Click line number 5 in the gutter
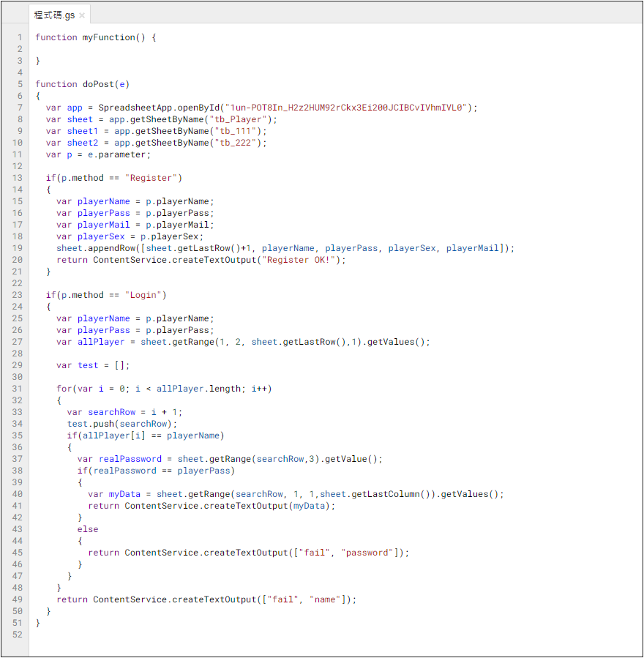Screen dimensions: 644x658 click(x=20, y=84)
